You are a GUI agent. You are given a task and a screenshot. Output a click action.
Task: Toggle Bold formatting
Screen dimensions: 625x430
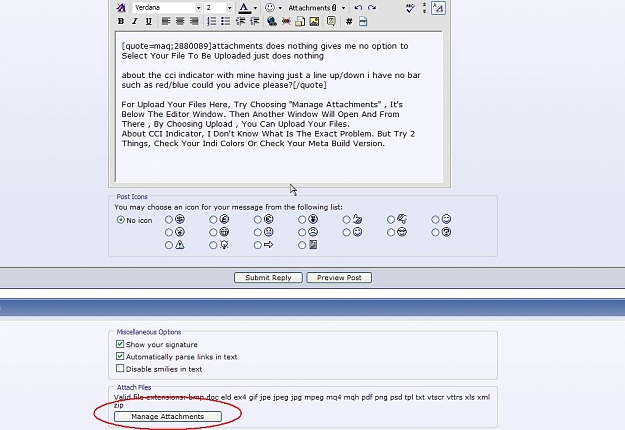tap(121, 22)
